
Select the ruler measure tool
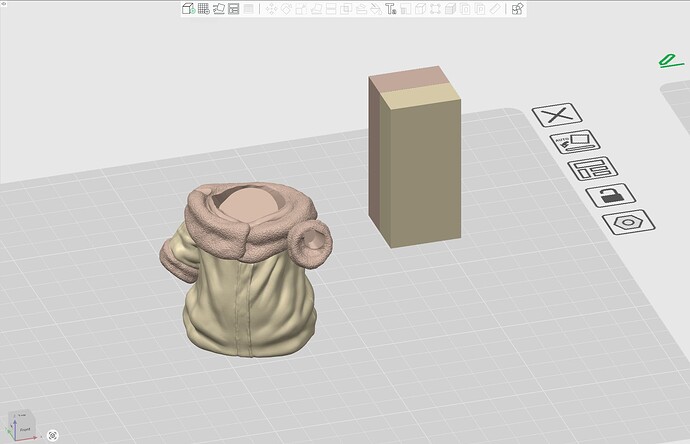(x=495, y=8)
